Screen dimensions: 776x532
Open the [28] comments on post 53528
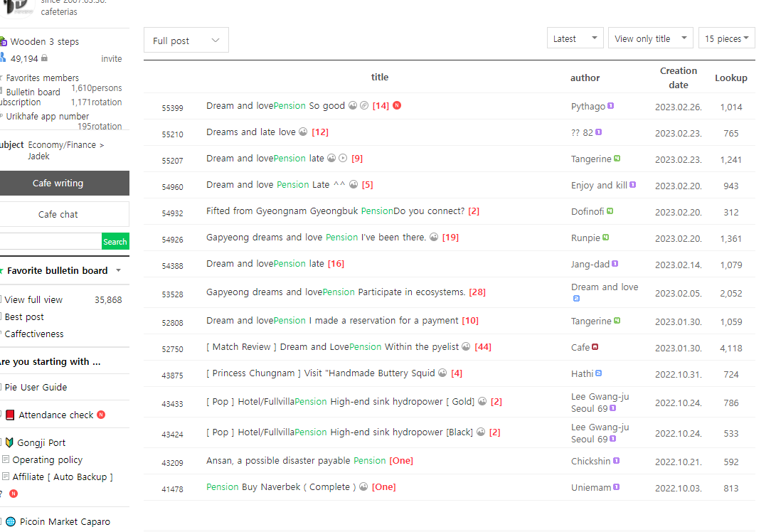point(477,292)
